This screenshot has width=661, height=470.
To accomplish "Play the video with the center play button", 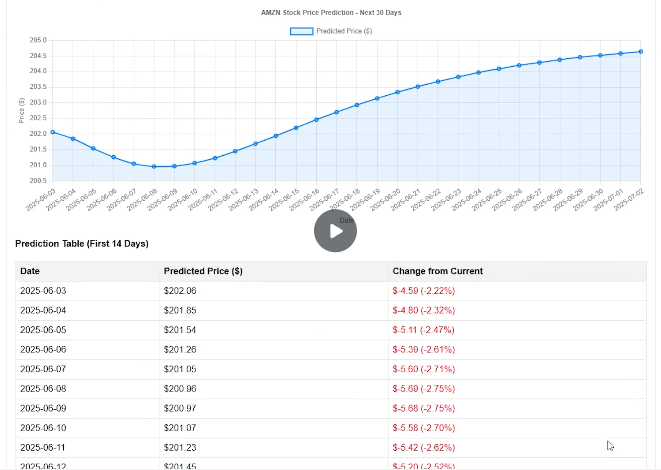I will pos(335,231).
